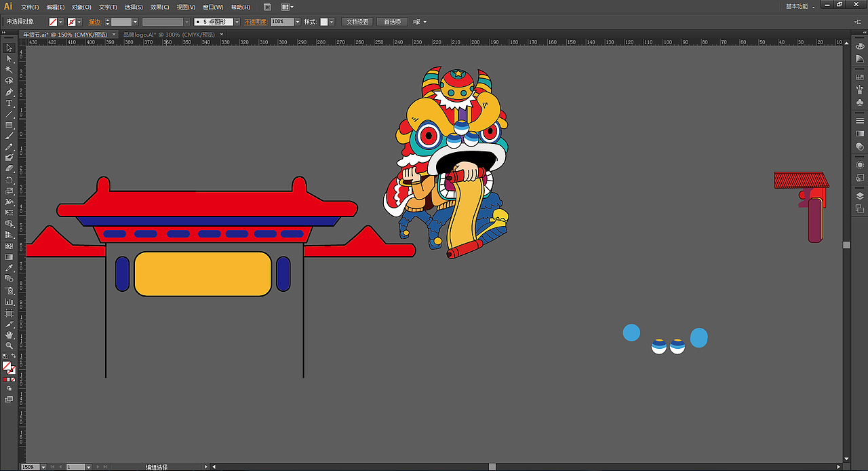This screenshot has width=868, height=471.
Task: Toggle the drawing mode button
Action: pos(9,389)
